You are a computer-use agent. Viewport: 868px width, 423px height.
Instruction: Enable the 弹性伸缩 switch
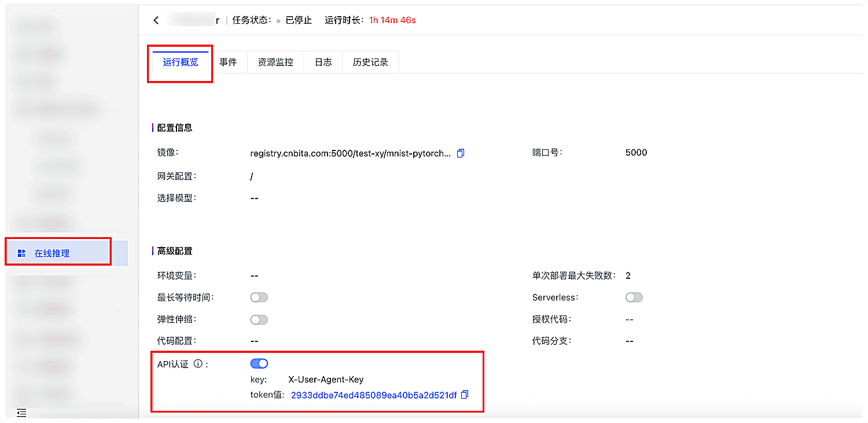(259, 319)
